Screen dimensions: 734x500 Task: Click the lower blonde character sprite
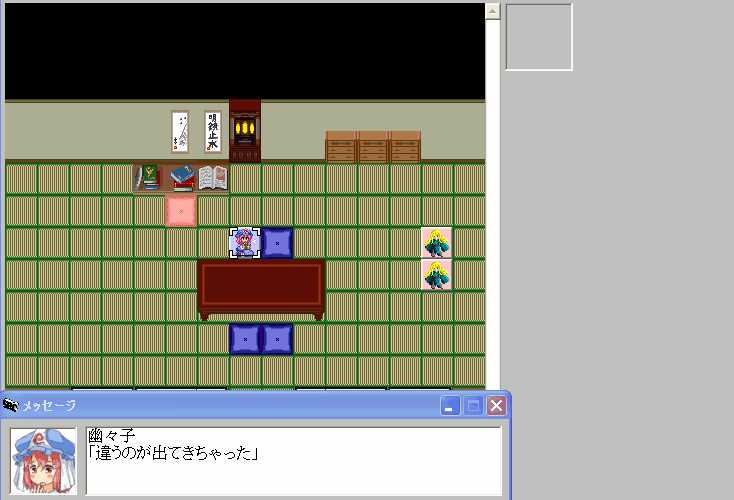[x=436, y=275]
